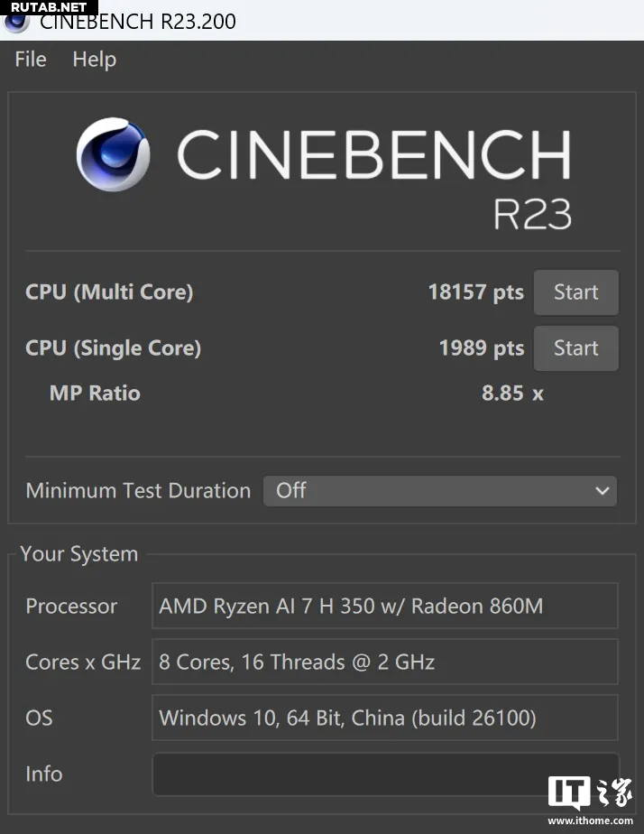
Task: Click the Cinebench sphere logo
Action: (113, 154)
